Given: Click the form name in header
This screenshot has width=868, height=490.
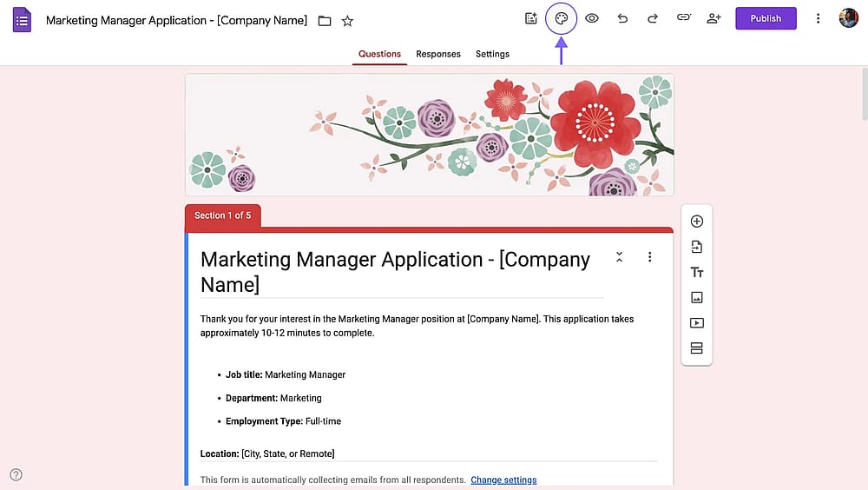Looking at the screenshot, I should [176, 21].
